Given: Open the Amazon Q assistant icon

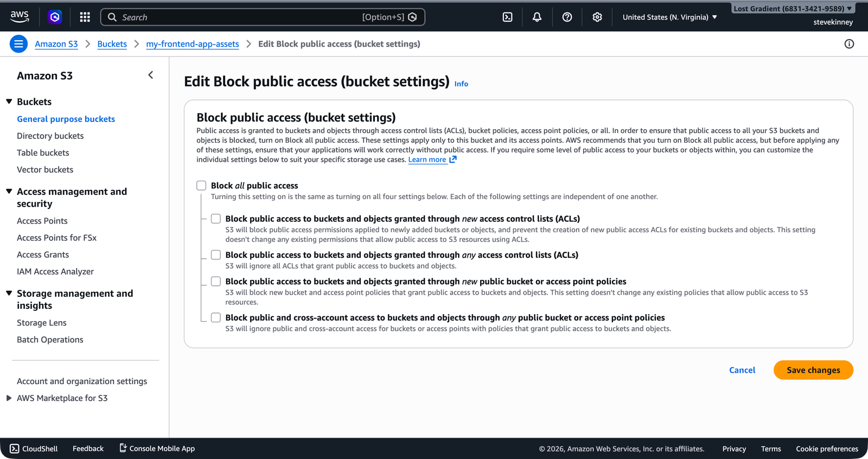Looking at the screenshot, I should tap(55, 17).
